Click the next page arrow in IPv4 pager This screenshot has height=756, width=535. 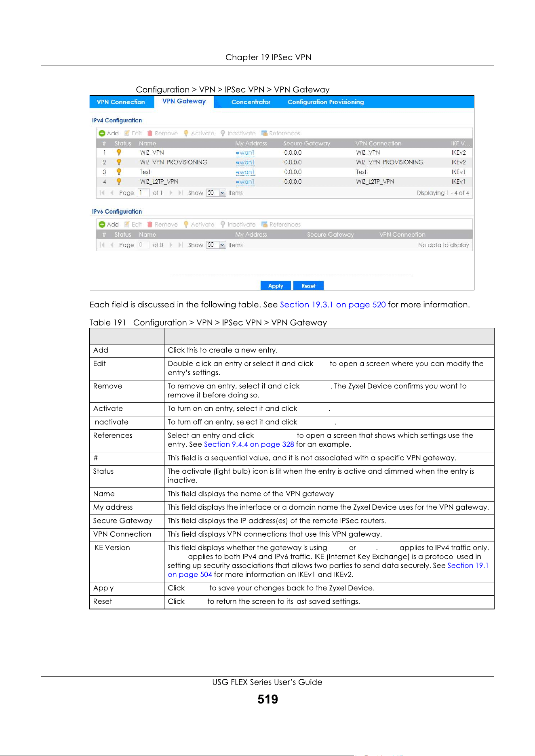[x=171, y=193]
